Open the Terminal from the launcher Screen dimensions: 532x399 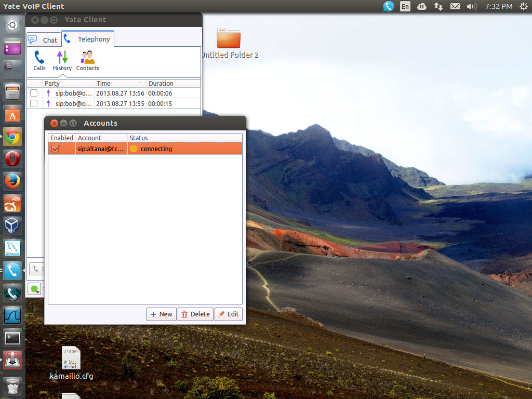[x=12, y=337]
